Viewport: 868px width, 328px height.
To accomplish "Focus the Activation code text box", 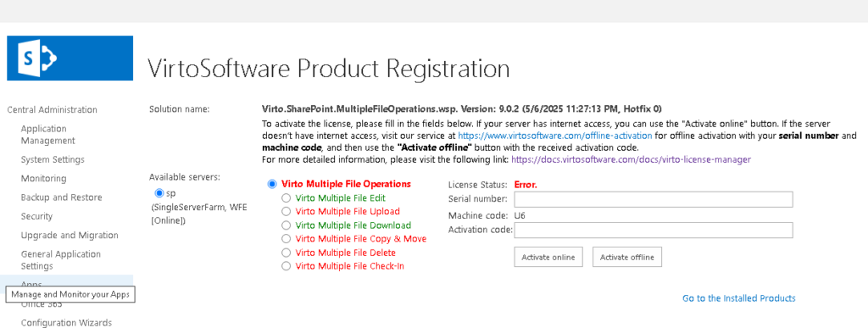I will 654,230.
